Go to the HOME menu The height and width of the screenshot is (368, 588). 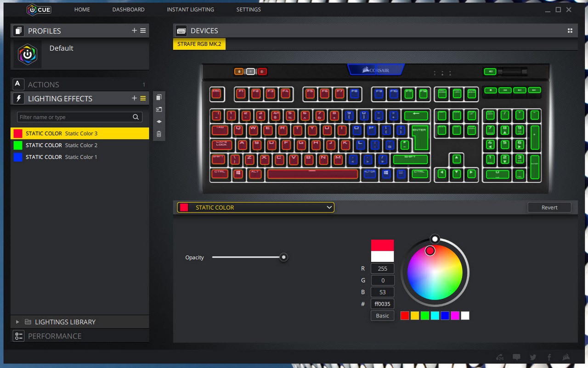(x=82, y=9)
